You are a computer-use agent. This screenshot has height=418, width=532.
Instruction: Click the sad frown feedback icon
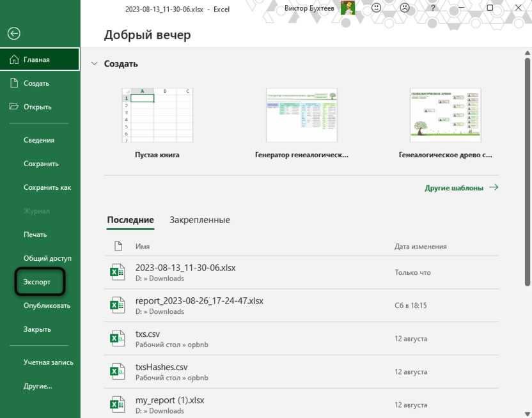pos(404,8)
